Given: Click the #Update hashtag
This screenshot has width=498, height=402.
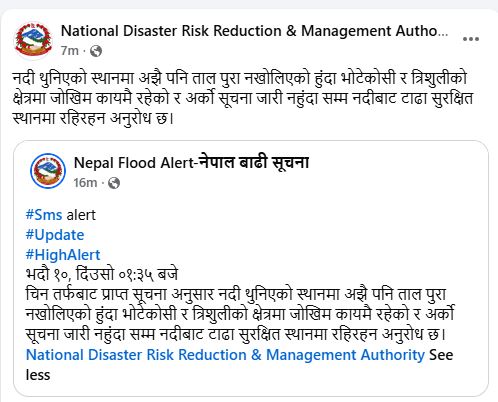Looking at the screenshot, I should (55, 235).
